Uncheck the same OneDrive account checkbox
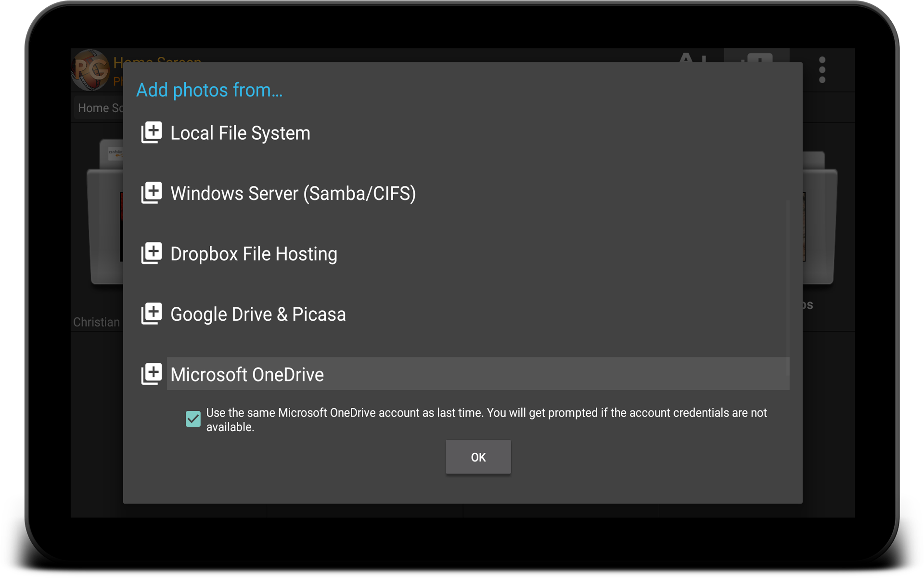This screenshot has width=924, height=578. coord(193,419)
